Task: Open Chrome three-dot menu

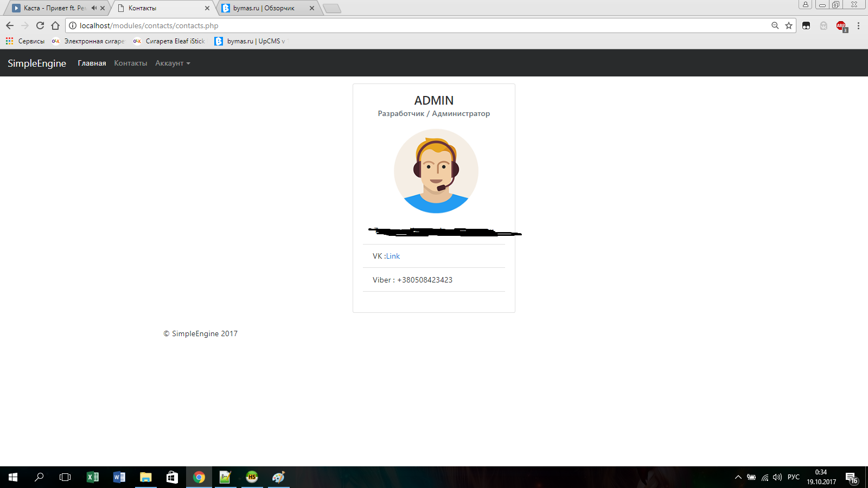Action: pyautogui.click(x=858, y=25)
